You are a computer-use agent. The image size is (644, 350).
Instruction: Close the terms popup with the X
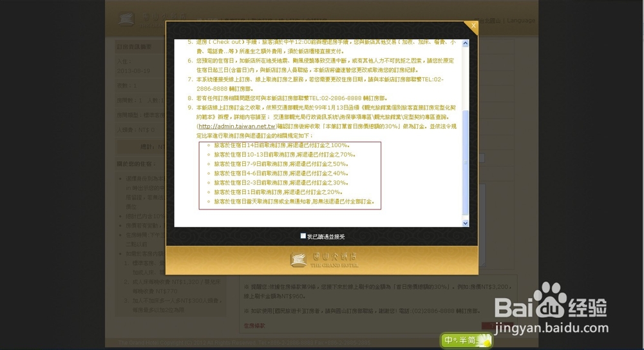[x=473, y=26]
